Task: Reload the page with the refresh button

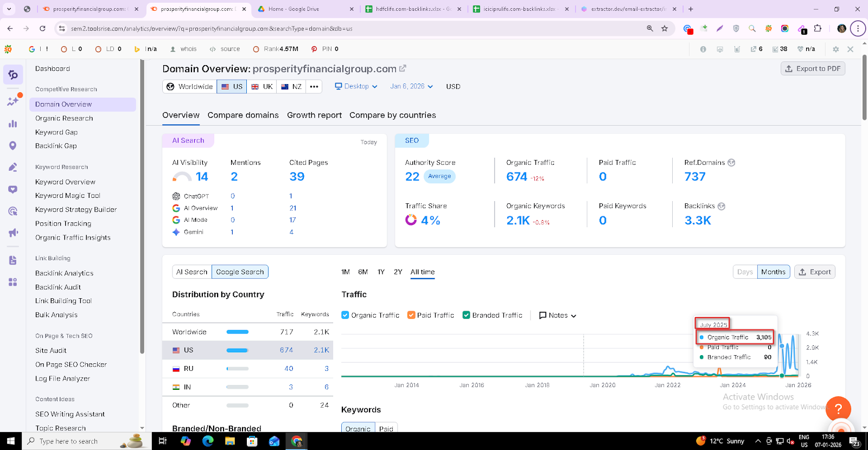Action: pos(42,29)
